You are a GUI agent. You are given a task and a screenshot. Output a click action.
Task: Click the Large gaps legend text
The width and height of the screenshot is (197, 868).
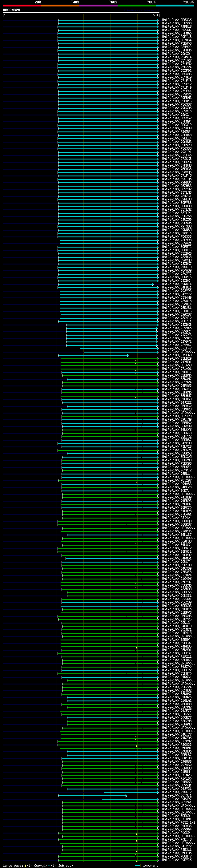pos(38,866)
